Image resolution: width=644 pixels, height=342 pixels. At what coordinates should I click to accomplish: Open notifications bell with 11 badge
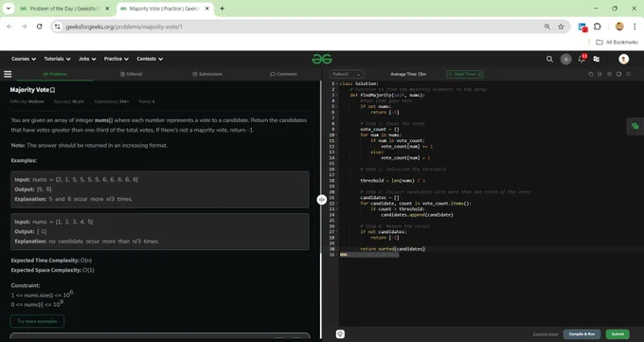click(x=581, y=59)
